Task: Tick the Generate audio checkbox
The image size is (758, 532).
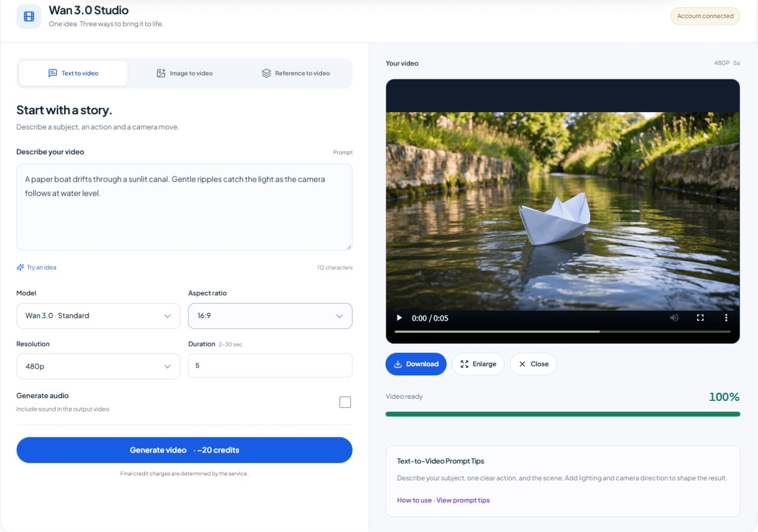Action: (345, 402)
